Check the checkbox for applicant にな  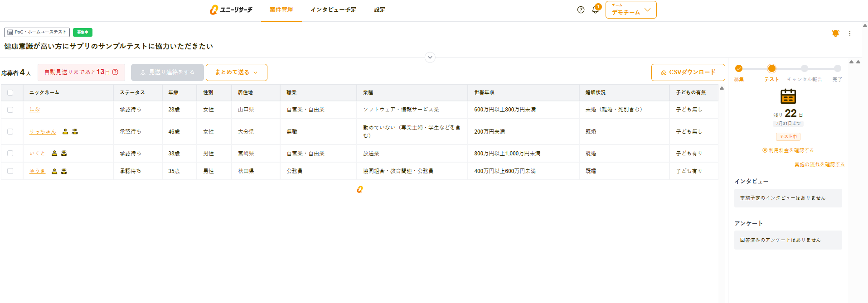[x=10, y=110]
